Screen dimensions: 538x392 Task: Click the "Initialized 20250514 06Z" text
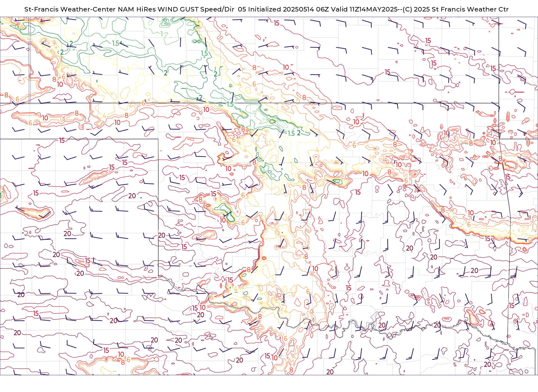289,9
